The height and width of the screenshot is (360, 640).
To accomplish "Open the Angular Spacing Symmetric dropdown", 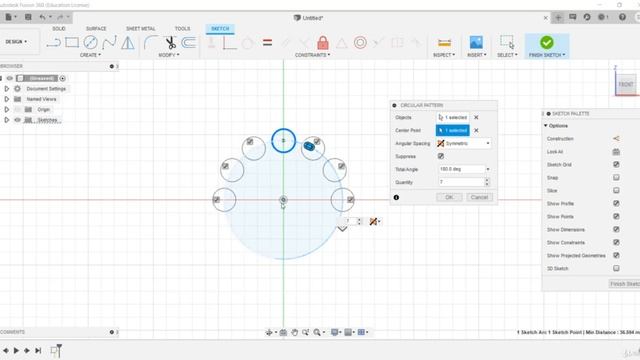I will pos(464,143).
